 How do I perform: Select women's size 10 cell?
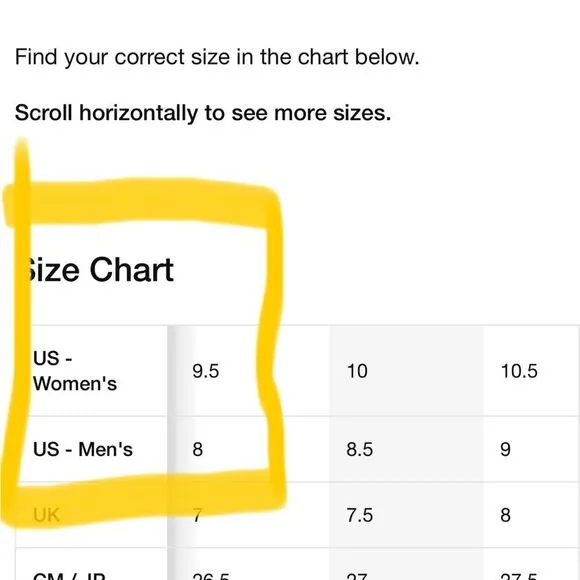357,371
